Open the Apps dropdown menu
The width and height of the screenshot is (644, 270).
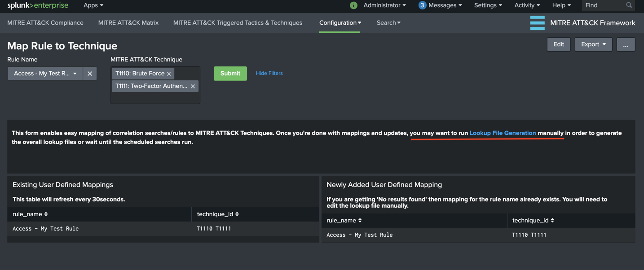point(93,5)
